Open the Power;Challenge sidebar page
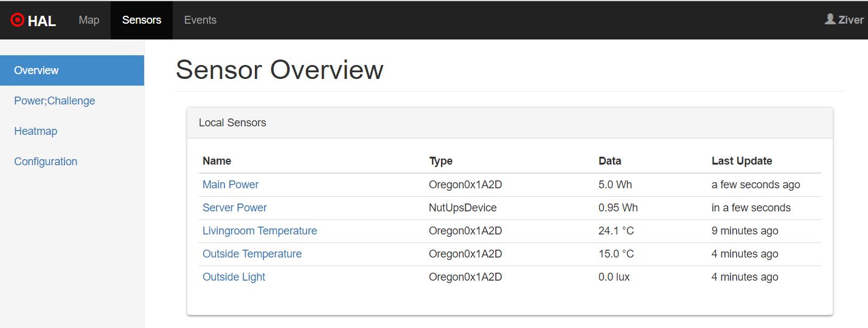 click(x=55, y=101)
